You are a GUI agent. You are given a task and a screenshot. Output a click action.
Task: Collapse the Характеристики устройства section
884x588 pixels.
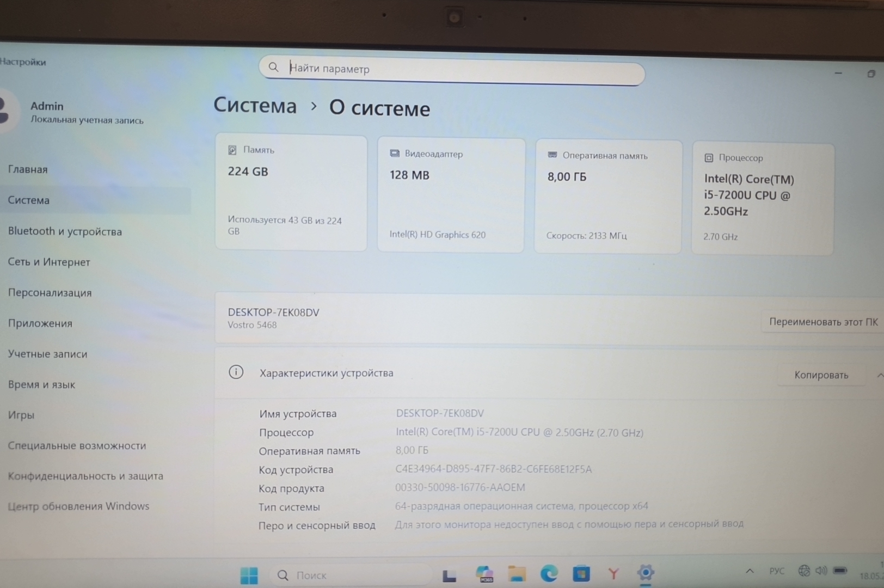880,375
